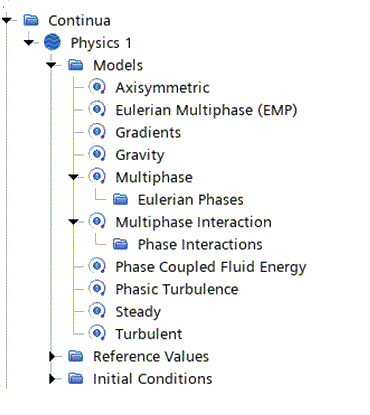Click the Continua folder icon
This screenshot has height=415, width=370.
tap(31, 20)
